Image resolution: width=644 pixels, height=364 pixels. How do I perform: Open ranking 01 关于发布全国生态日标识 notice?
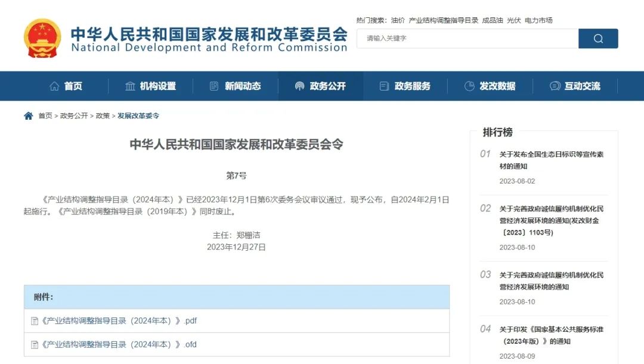pos(551,160)
